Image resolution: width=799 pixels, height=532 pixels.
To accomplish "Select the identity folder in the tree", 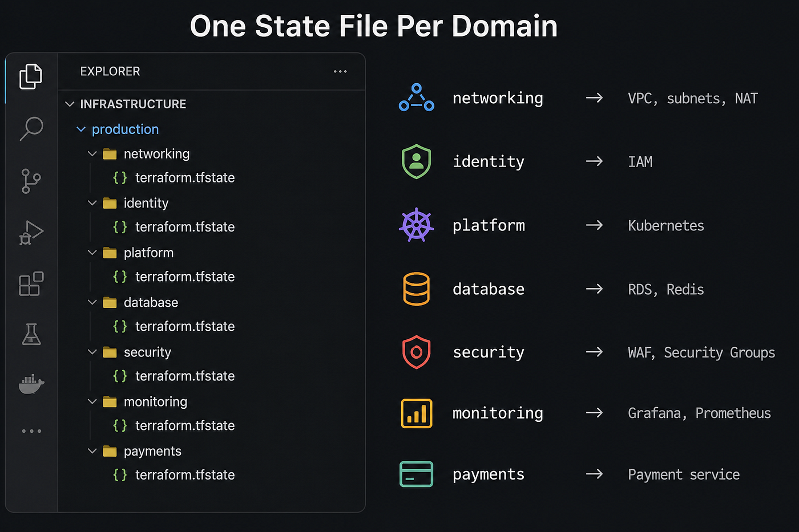I will (146, 203).
